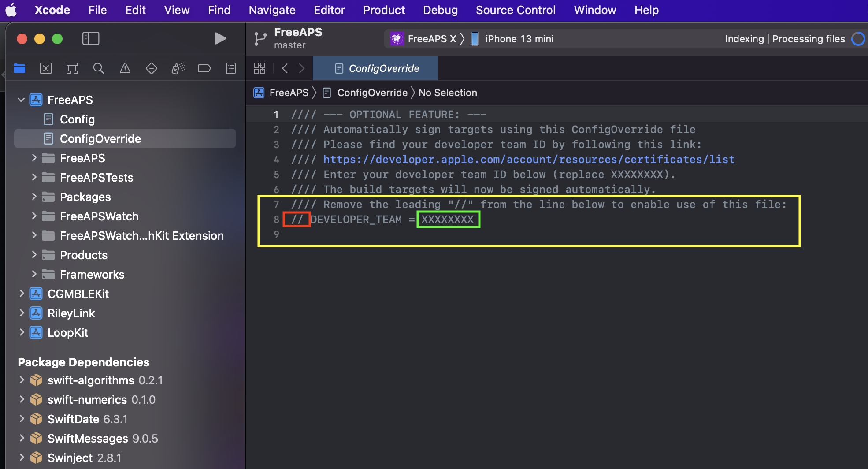Select the FreeAPSTests folder row
The width and height of the screenshot is (868, 469).
pyautogui.click(x=125, y=177)
